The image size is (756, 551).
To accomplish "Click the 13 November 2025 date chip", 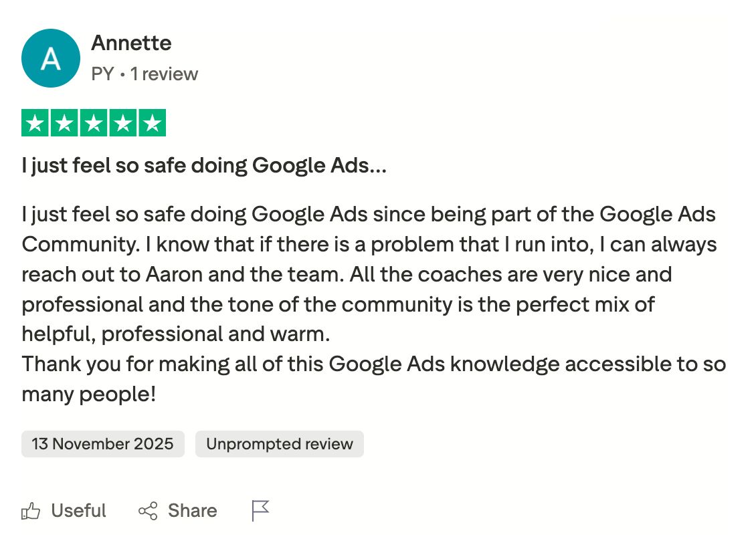I will click(x=102, y=444).
